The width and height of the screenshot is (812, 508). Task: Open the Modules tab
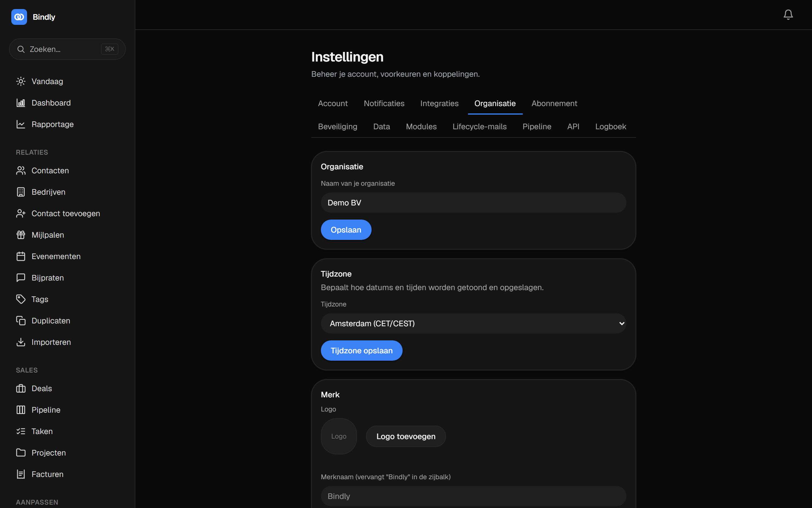pos(421,127)
